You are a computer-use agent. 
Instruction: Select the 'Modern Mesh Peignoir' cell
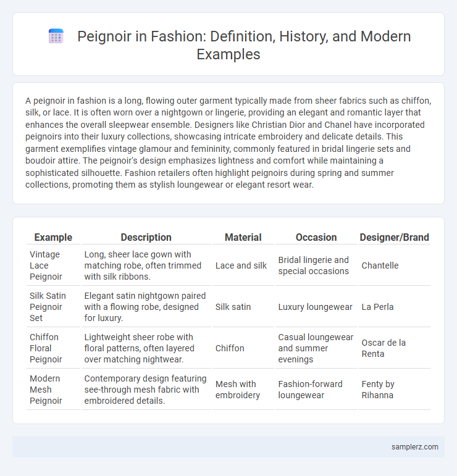[x=53, y=390]
